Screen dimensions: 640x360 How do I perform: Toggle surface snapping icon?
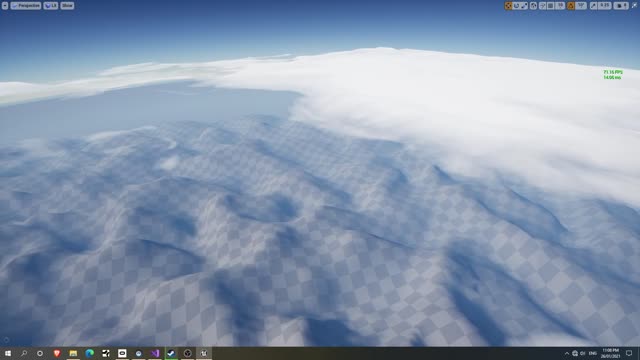click(x=543, y=6)
